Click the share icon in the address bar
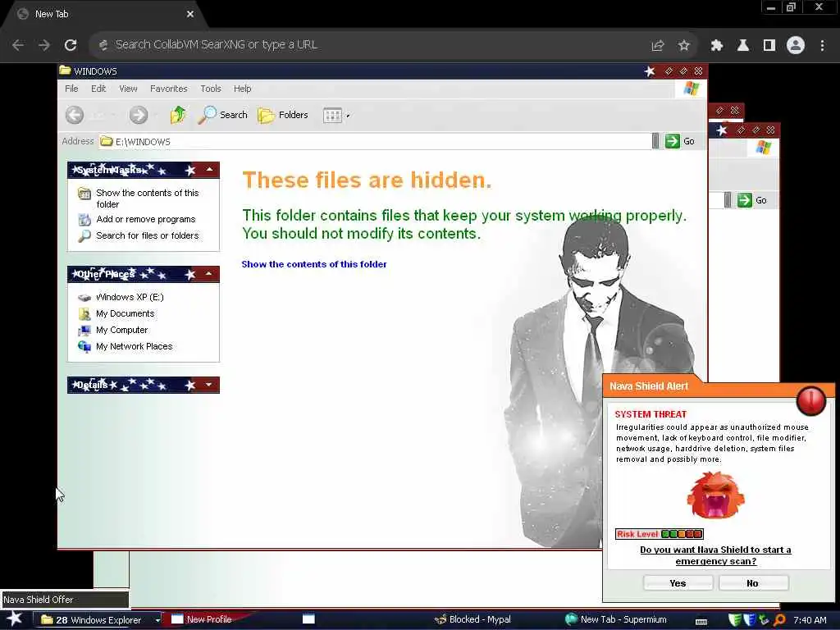The width and height of the screenshot is (840, 630). pyautogui.click(x=658, y=46)
